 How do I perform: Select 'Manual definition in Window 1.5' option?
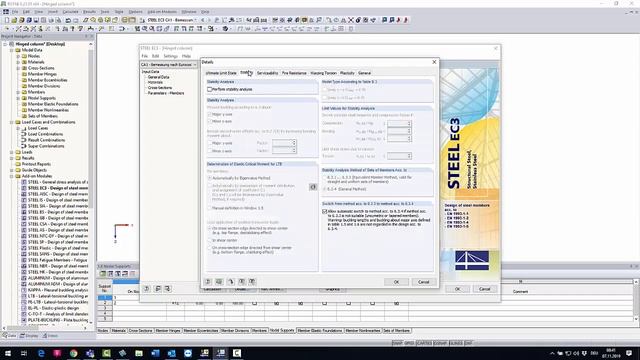coord(210,208)
